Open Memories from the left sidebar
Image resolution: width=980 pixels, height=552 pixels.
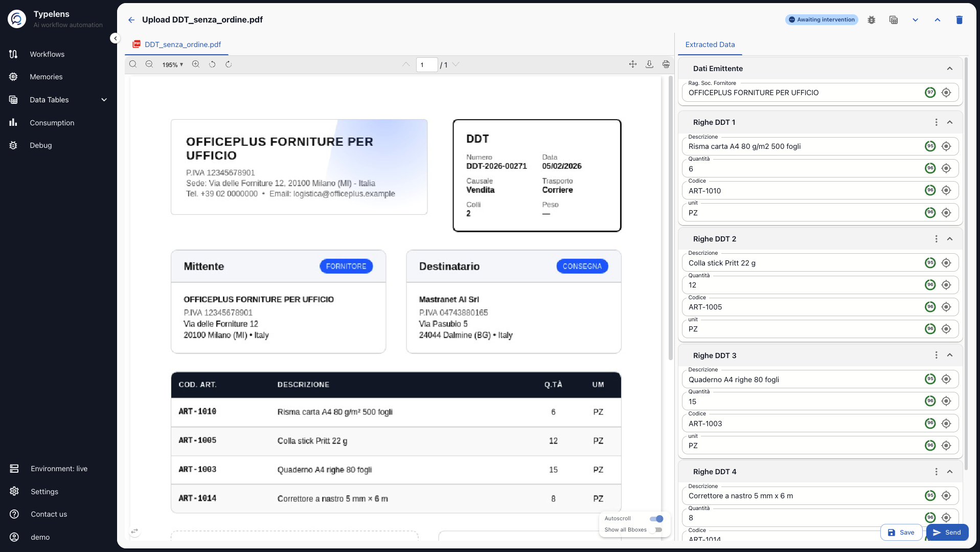tap(45, 77)
